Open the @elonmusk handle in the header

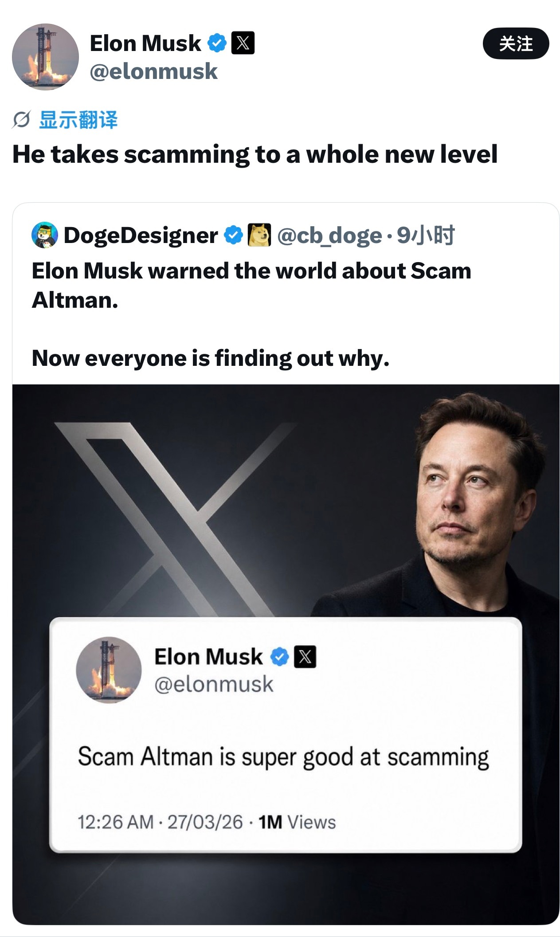coord(153,71)
